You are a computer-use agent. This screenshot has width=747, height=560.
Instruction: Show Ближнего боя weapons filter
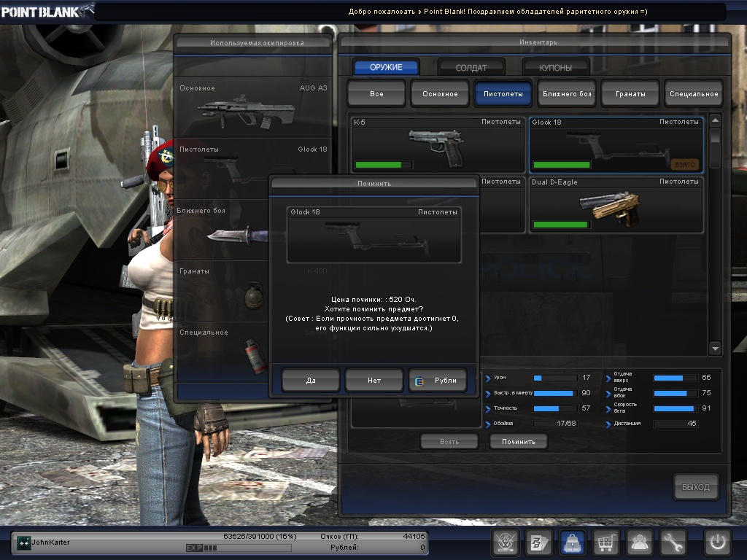[x=567, y=94]
